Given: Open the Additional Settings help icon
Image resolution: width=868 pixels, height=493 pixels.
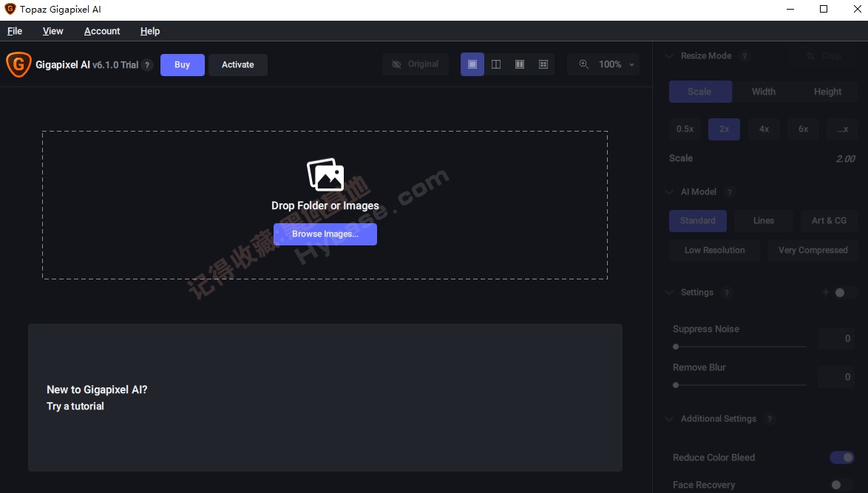Looking at the screenshot, I should click(770, 419).
